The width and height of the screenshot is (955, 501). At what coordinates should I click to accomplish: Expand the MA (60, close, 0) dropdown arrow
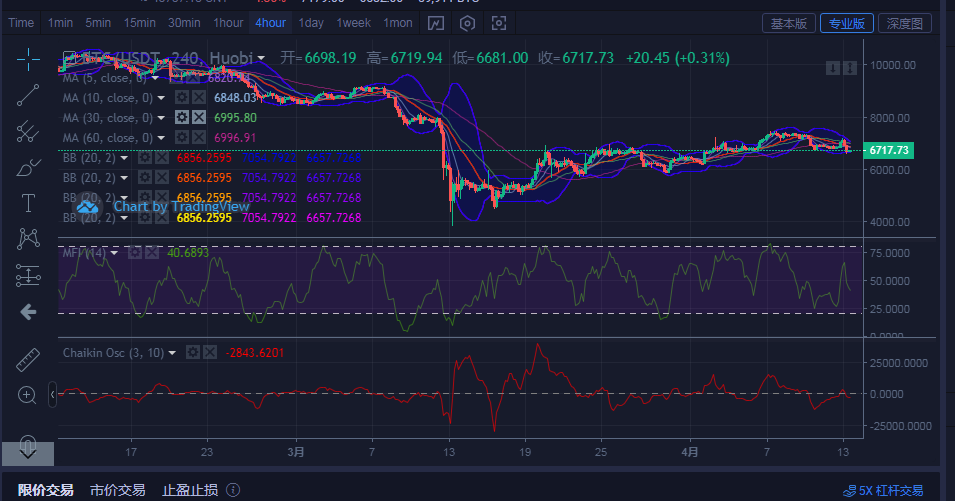point(161,138)
